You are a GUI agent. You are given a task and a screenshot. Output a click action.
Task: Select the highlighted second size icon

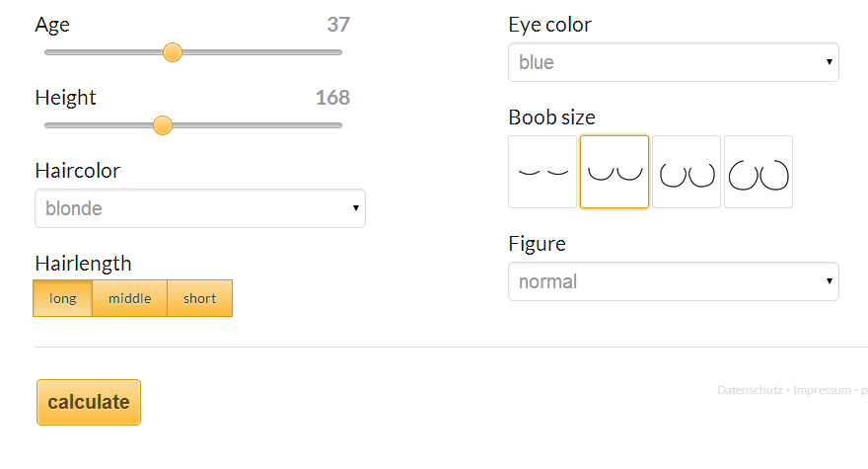(x=615, y=172)
